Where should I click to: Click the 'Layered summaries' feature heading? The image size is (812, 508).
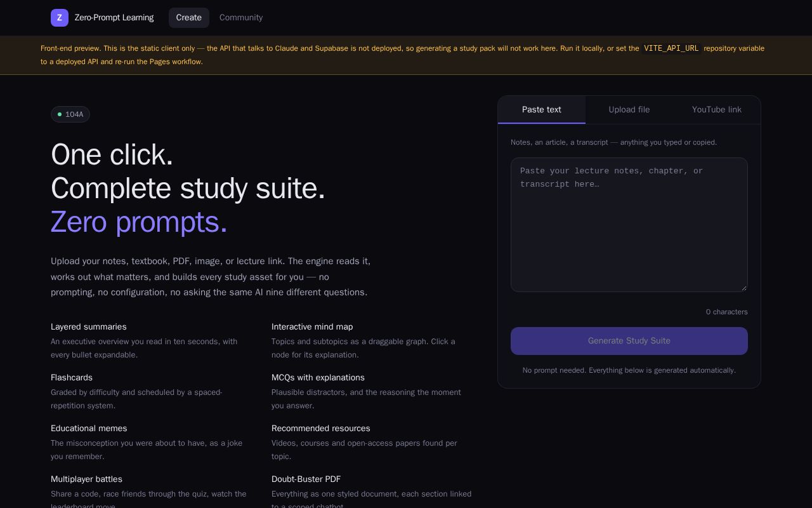(89, 327)
